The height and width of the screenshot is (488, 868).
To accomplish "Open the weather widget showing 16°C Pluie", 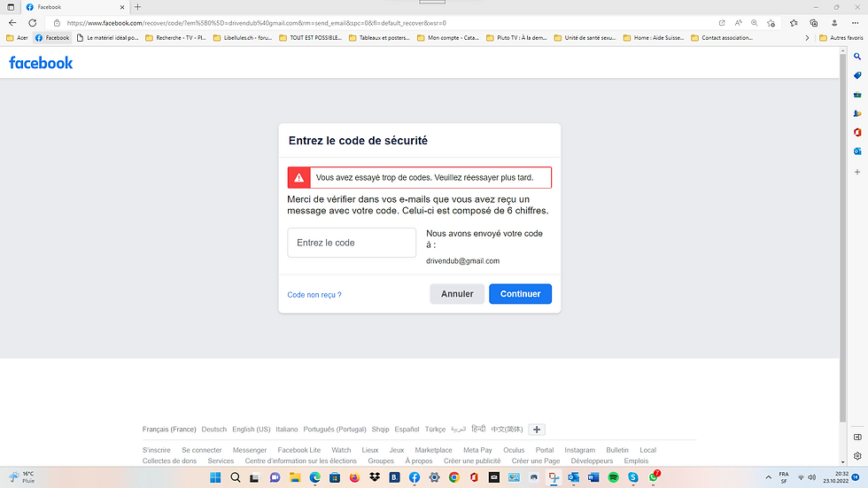I will (x=22, y=477).
